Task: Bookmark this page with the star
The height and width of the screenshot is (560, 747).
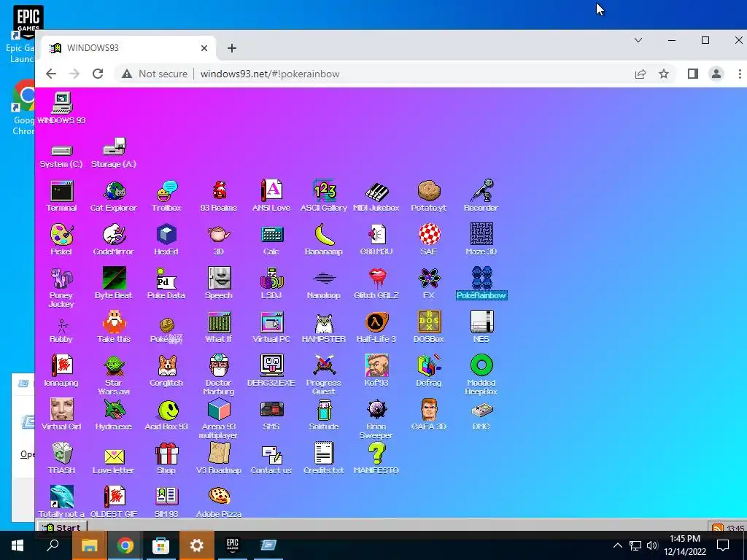Action: (664, 74)
